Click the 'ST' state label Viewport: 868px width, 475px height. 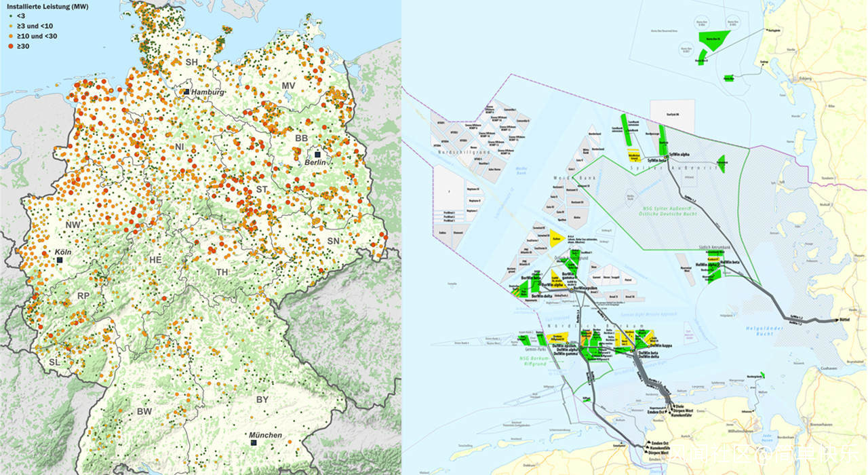pyautogui.click(x=262, y=189)
